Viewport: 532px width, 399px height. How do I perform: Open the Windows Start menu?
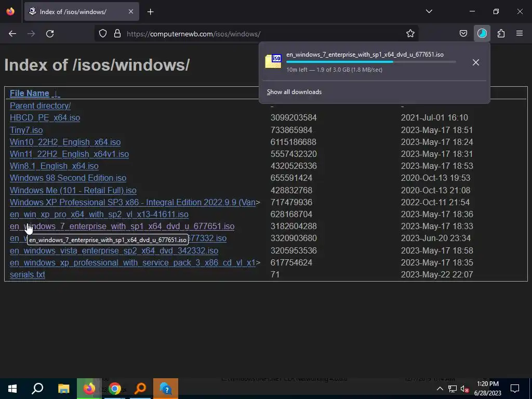click(x=12, y=389)
